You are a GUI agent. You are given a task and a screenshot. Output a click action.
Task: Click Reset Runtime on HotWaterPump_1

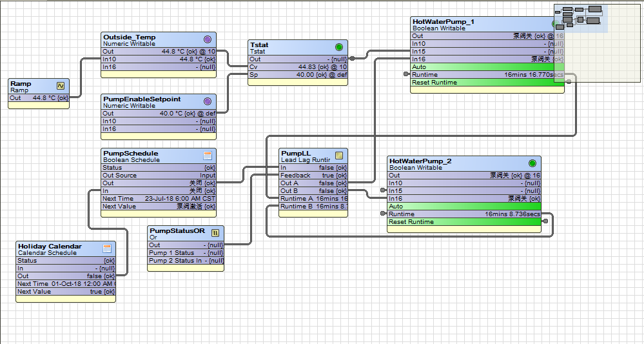[487, 83]
